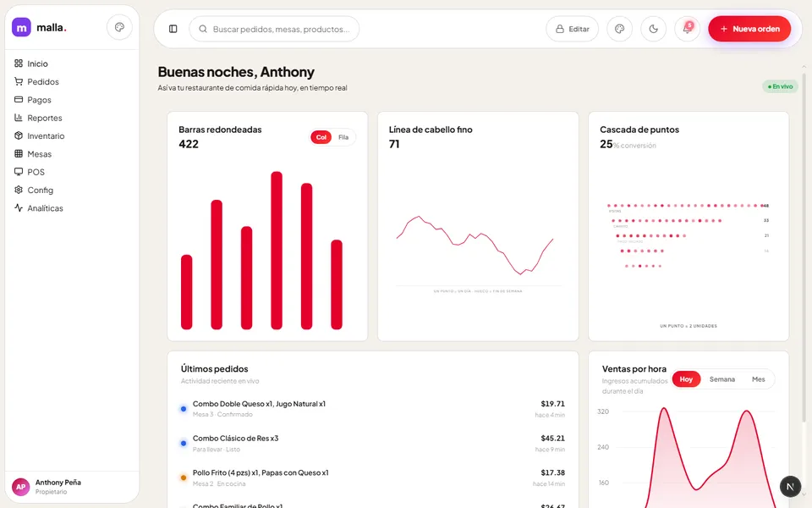Open Combo Clásico de Res order row
Image resolution: width=812 pixels, height=508 pixels.
(373, 443)
